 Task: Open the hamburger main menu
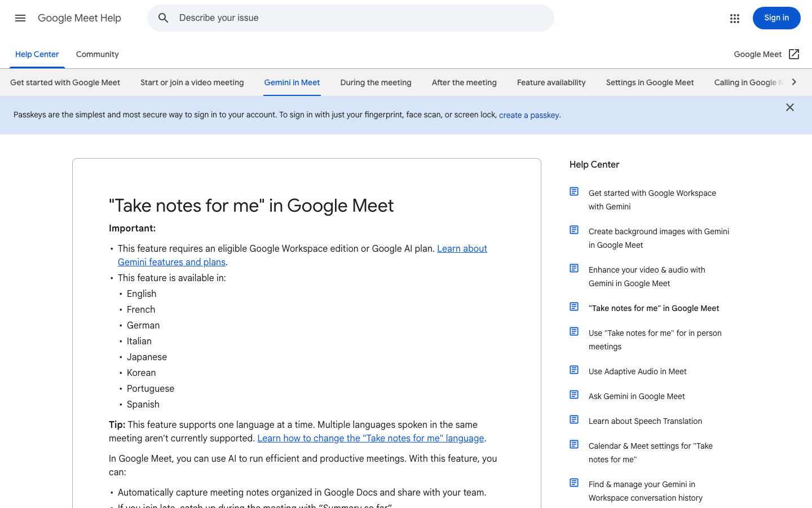pos(20,18)
